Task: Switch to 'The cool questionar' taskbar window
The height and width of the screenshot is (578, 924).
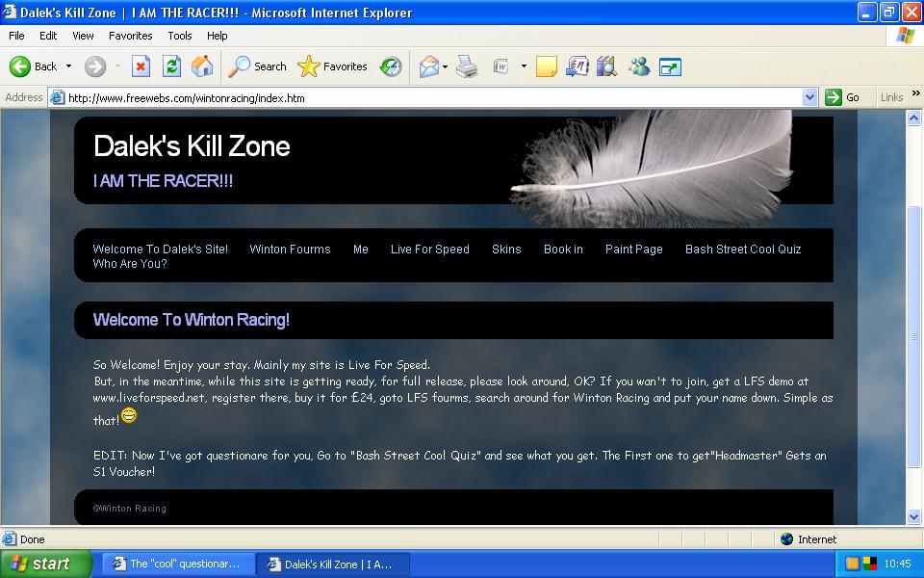Action: point(179,564)
